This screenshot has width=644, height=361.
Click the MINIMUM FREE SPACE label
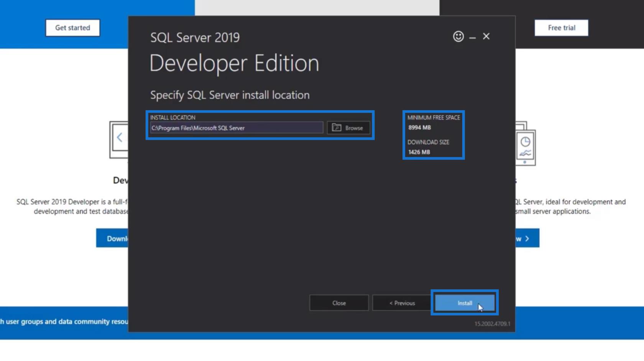[434, 118]
